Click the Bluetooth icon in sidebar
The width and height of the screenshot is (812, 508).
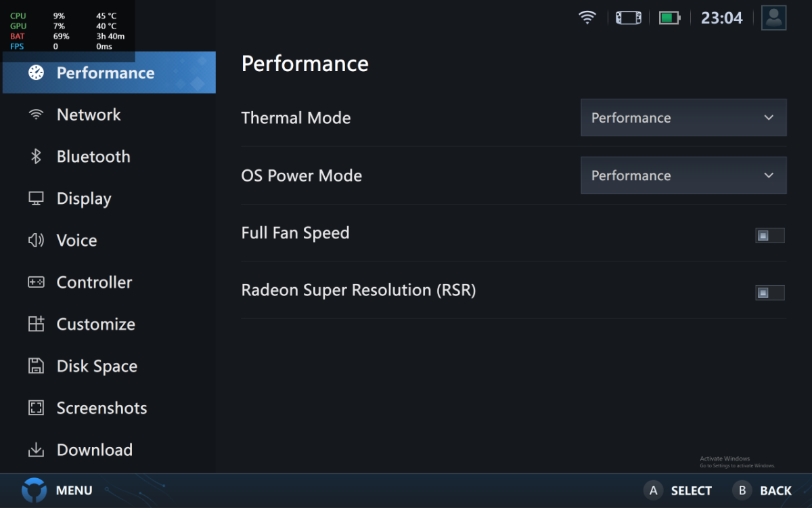(x=36, y=156)
